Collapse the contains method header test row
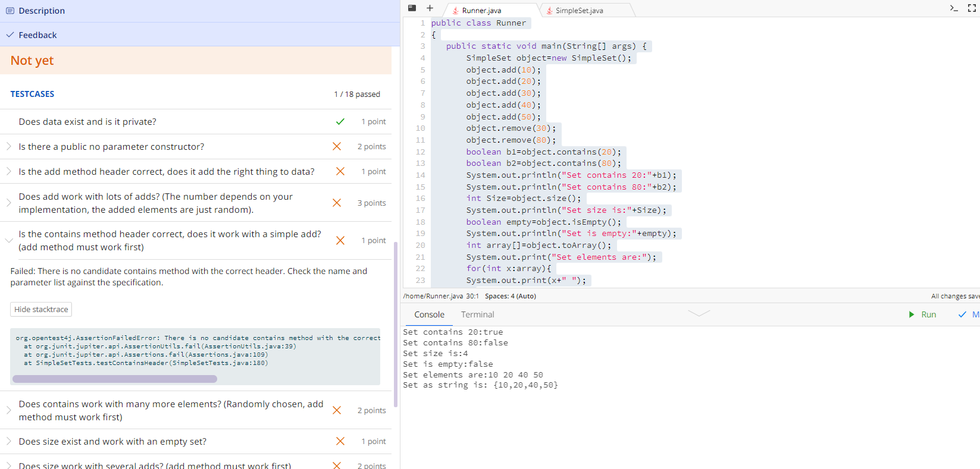980x469 pixels. (x=9, y=240)
